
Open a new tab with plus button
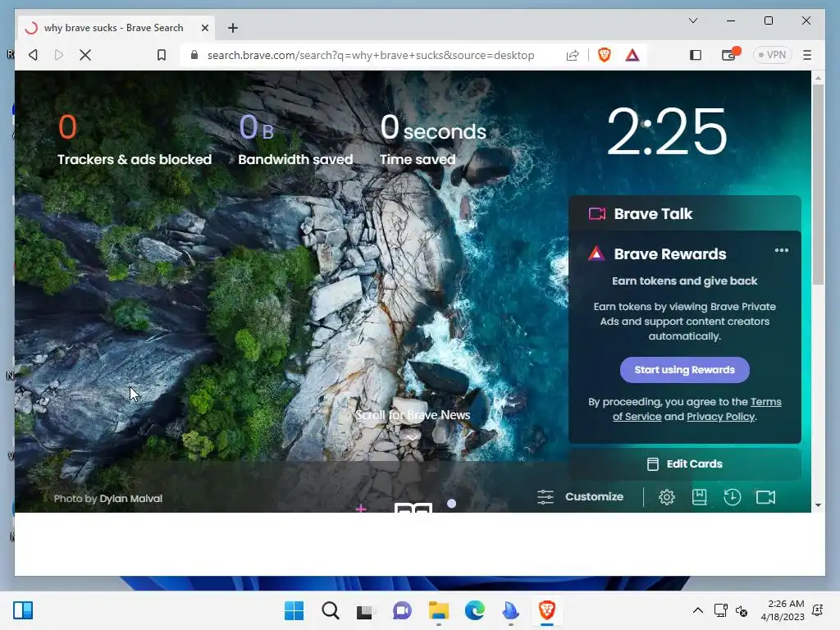(x=232, y=28)
